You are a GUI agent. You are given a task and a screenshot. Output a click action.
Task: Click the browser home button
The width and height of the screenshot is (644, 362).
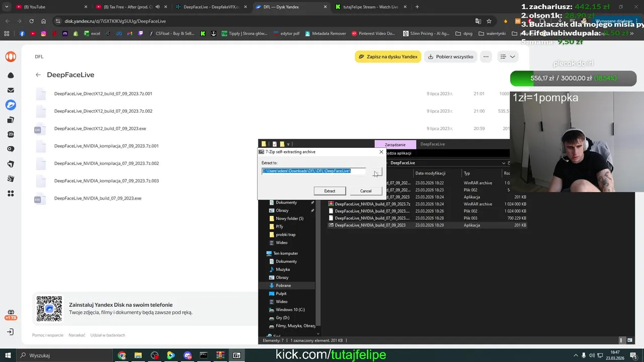[x=44, y=21]
